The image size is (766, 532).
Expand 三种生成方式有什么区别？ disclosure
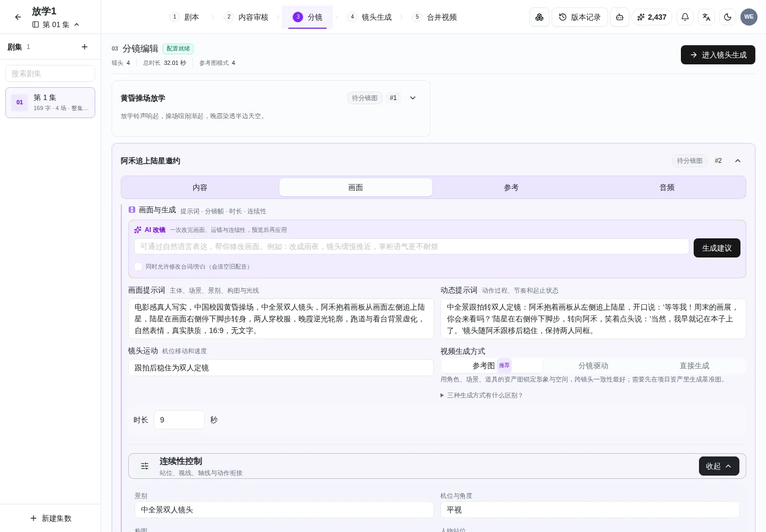pos(482,395)
